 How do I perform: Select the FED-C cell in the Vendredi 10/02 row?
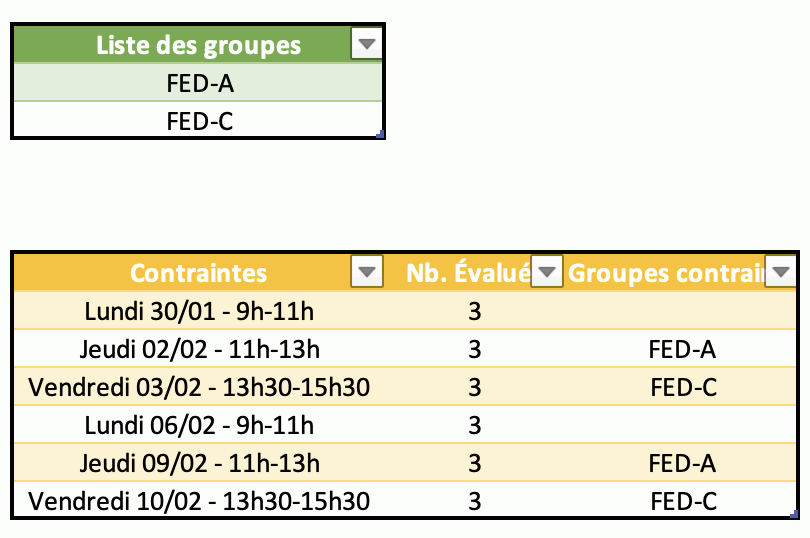[x=682, y=501]
